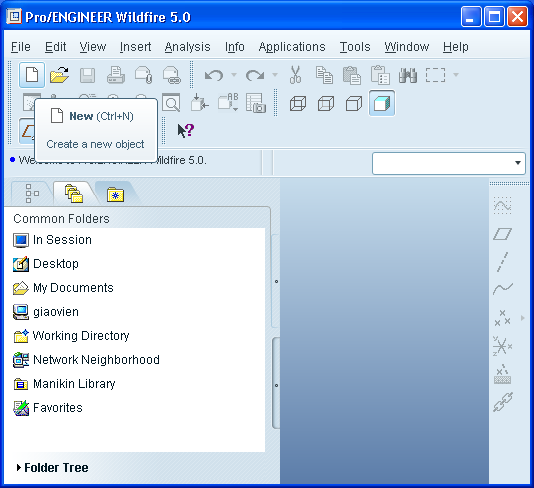The height and width of the screenshot is (488, 534).
Task: Open Manikin Library folder
Action: point(64,384)
